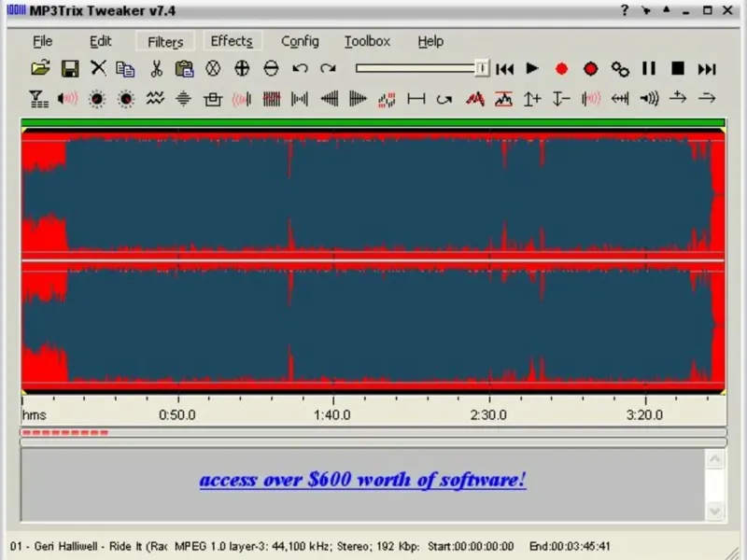
Task: Skip to the end of the track
Action: [x=707, y=69]
